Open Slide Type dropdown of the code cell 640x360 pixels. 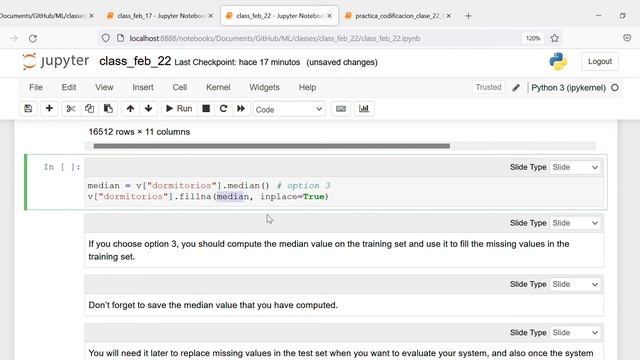point(575,167)
